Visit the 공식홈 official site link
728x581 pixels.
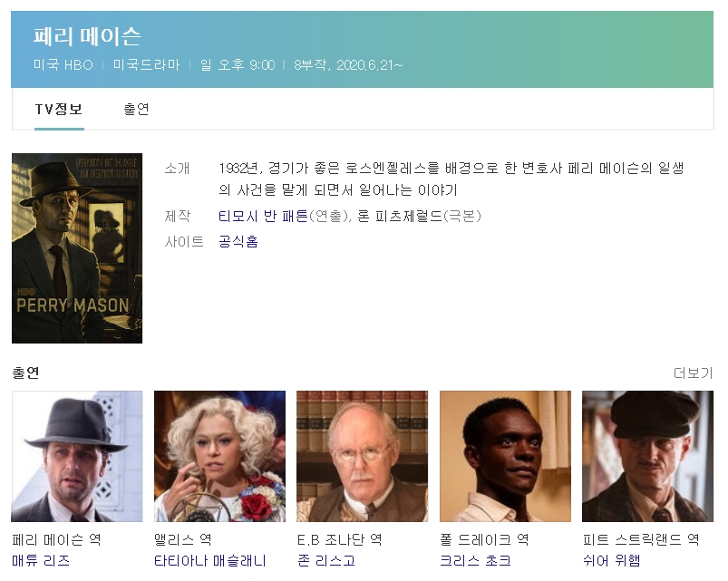pos(238,242)
